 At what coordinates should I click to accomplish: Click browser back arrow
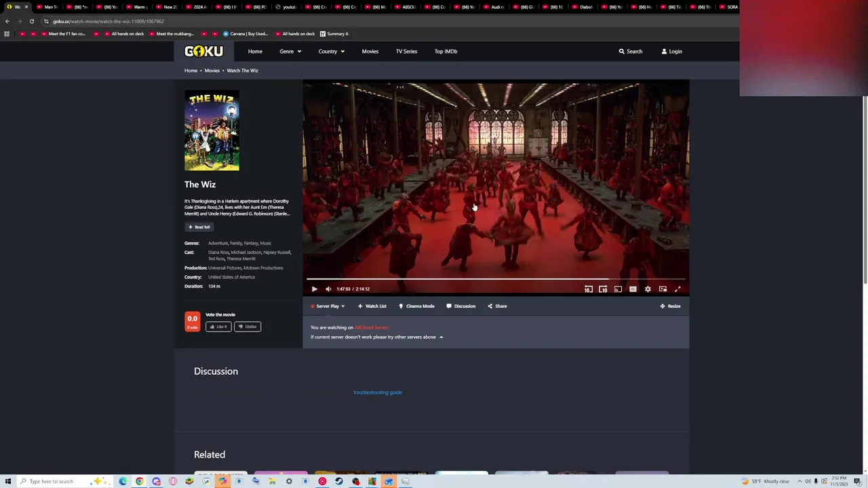point(7,21)
